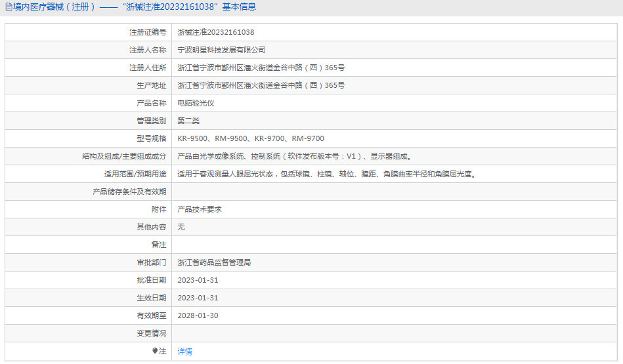Click the 适用范围/预期用途 description text
Image resolution: width=623 pixels, height=364 pixels.
(326, 174)
